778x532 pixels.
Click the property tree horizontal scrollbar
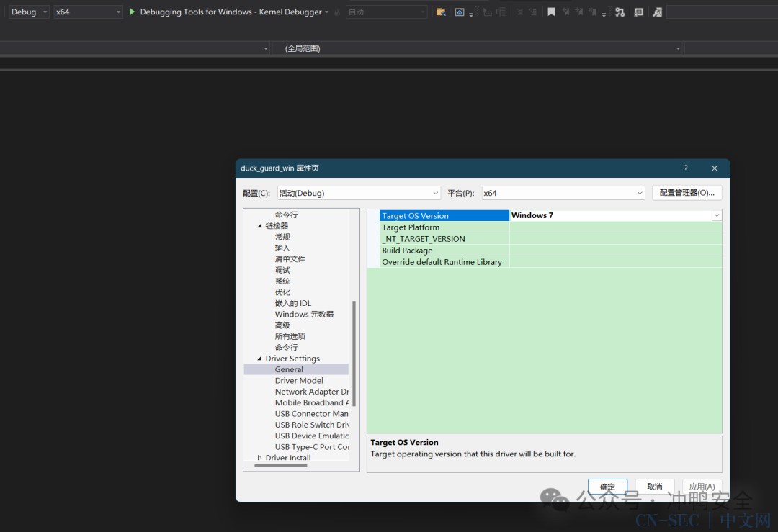[x=281, y=466]
